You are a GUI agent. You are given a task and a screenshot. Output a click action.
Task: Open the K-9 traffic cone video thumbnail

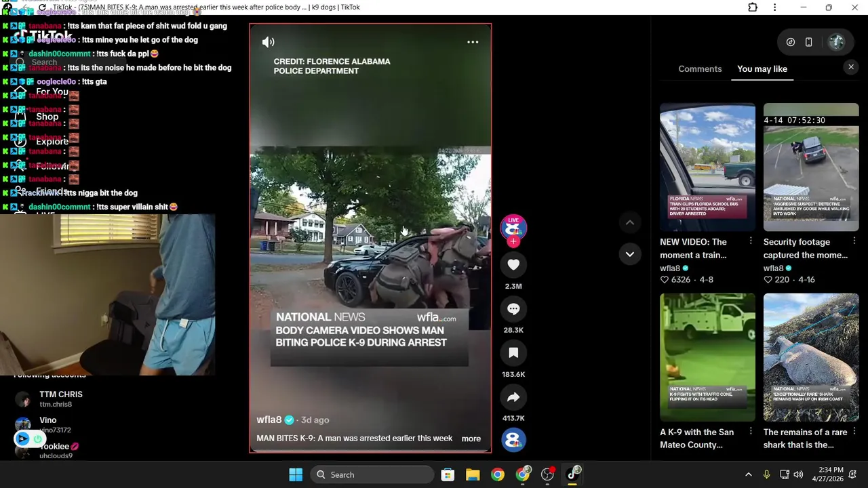pyautogui.click(x=707, y=357)
